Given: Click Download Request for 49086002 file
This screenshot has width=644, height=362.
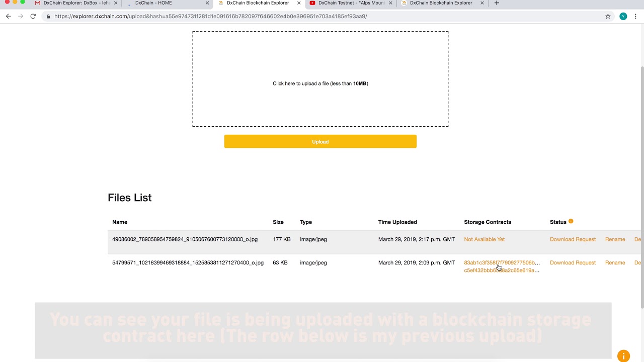Looking at the screenshot, I should [573, 239].
